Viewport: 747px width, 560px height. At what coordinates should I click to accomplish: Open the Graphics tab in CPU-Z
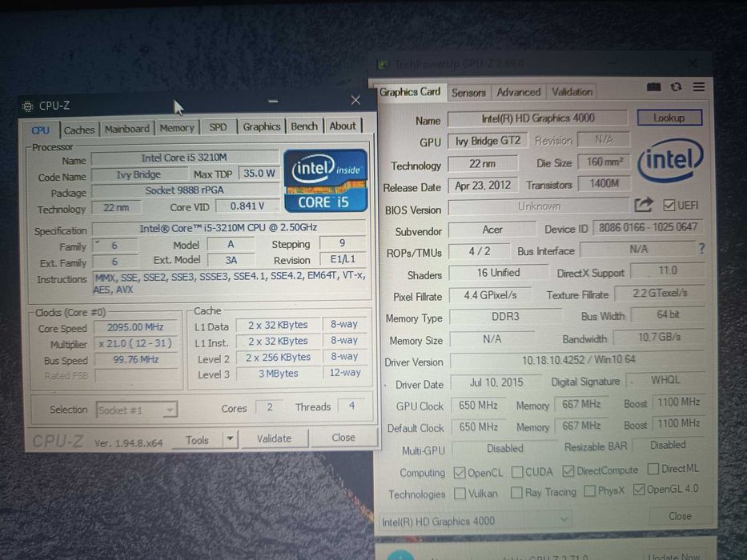click(x=262, y=126)
